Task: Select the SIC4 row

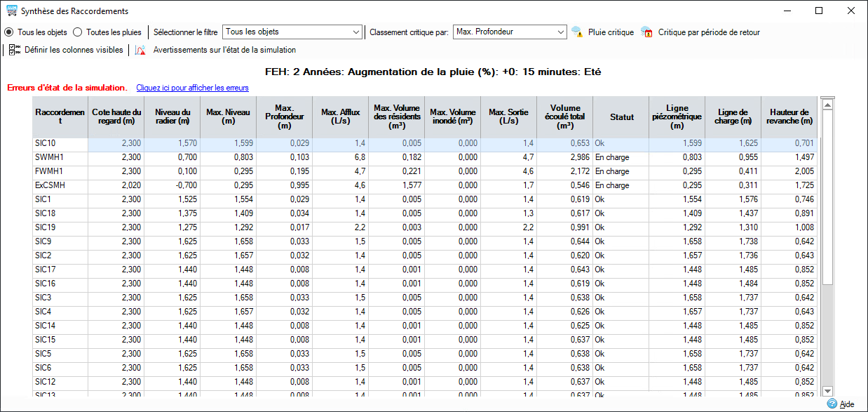Action: point(425,312)
